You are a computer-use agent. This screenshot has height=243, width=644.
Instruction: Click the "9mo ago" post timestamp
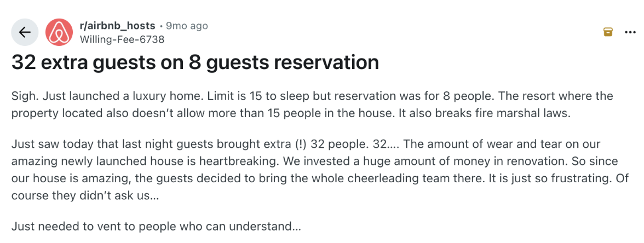187,26
